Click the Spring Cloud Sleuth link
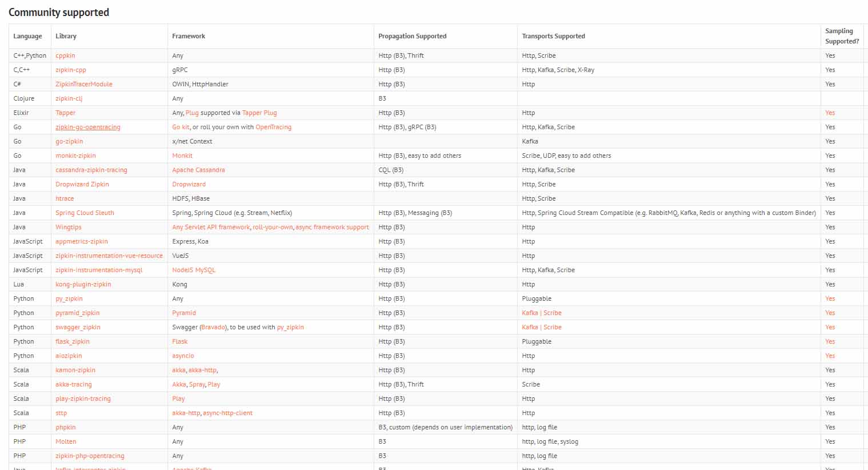This screenshot has width=868, height=470. click(x=85, y=213)
